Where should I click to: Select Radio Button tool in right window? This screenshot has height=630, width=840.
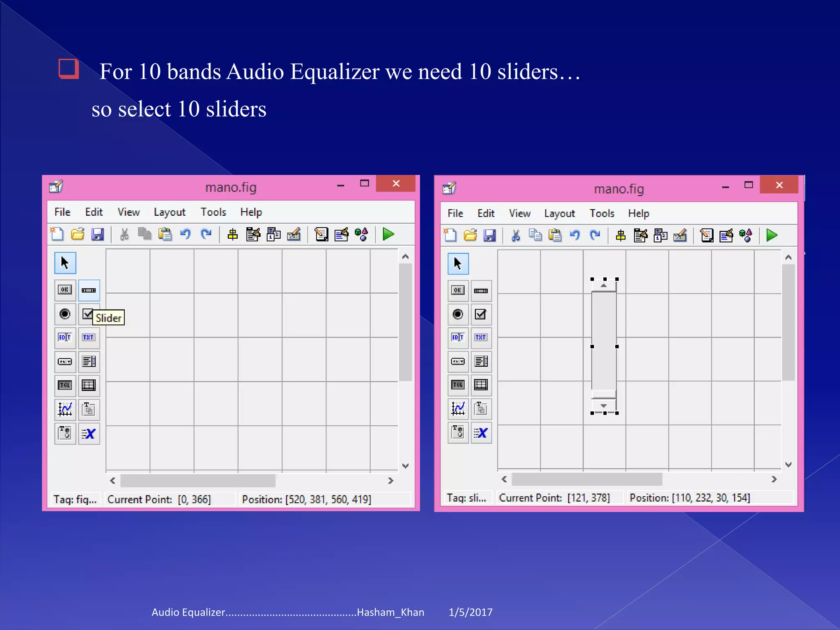[x=458, y=314]
